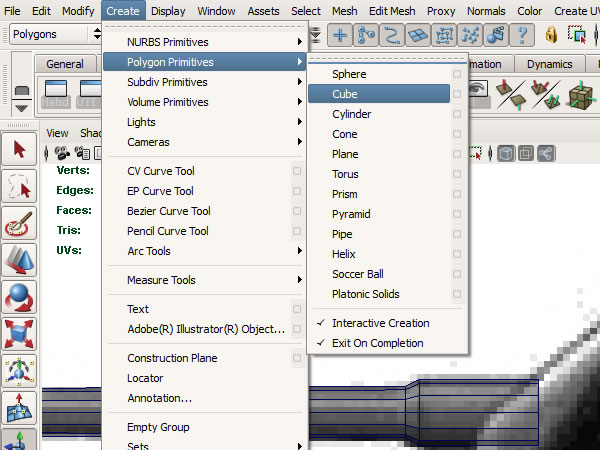
Task: Create a polygon Cube
Action: 379,94
